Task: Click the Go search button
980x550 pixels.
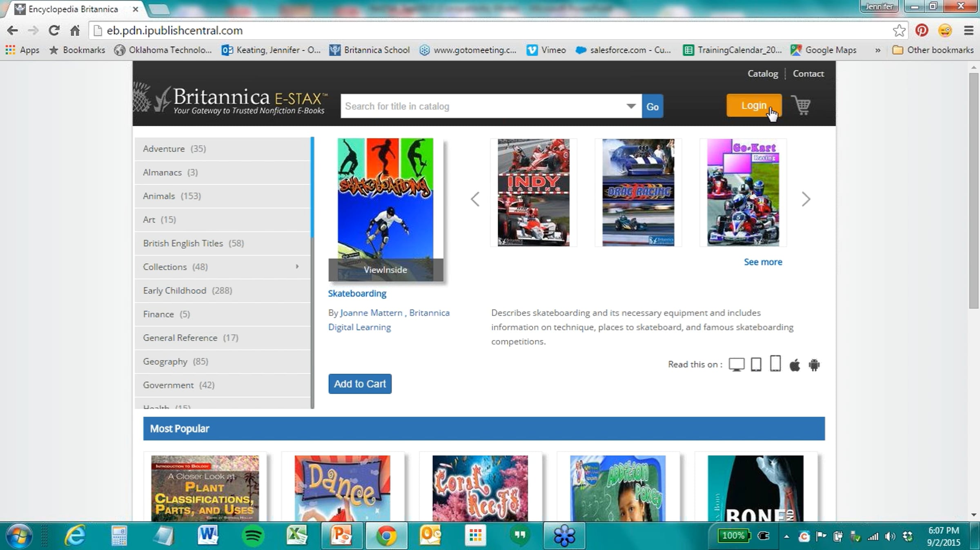Action: [652, 106]
